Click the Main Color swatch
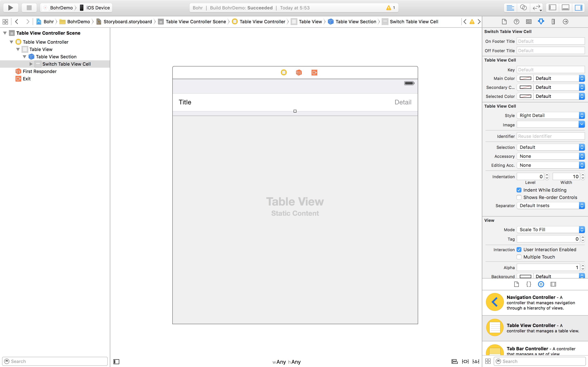Screen dimensions: 588x367 pyautogui.click(x=525, y=78)
